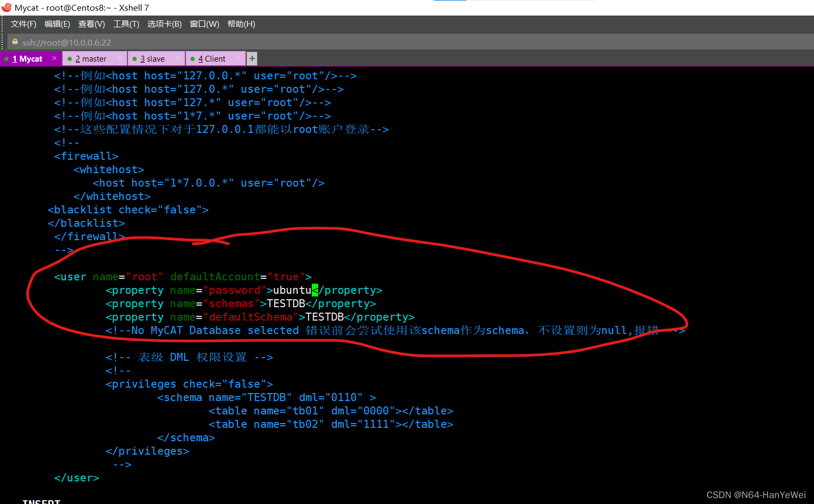Place cursor on ubuntu password text in terminal
The height and width of the screenshot is (504, 814).
coord(292,291)
